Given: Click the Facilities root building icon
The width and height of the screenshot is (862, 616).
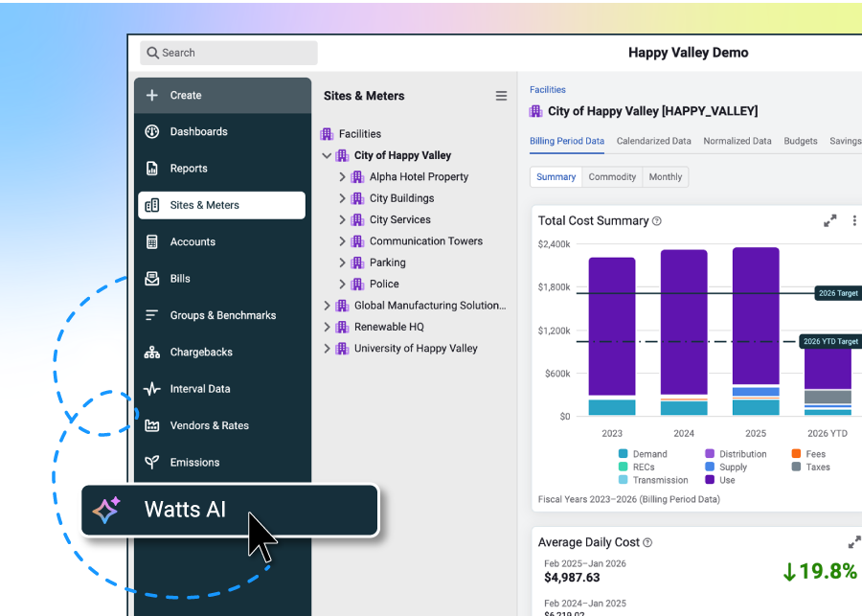Looking at the screenshot, I should coord(328,134).
